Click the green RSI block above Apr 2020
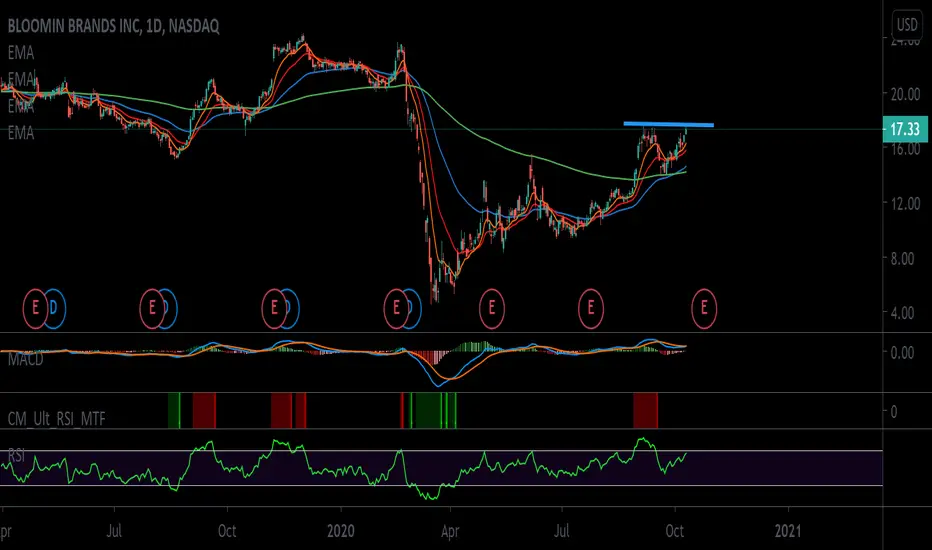Screen dimensions: 932x550 pos(429,410)
